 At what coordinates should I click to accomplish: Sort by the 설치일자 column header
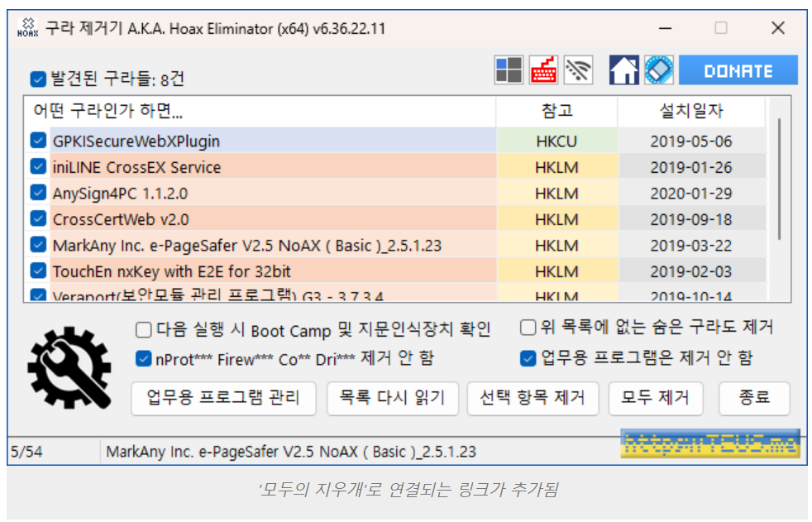691,111
